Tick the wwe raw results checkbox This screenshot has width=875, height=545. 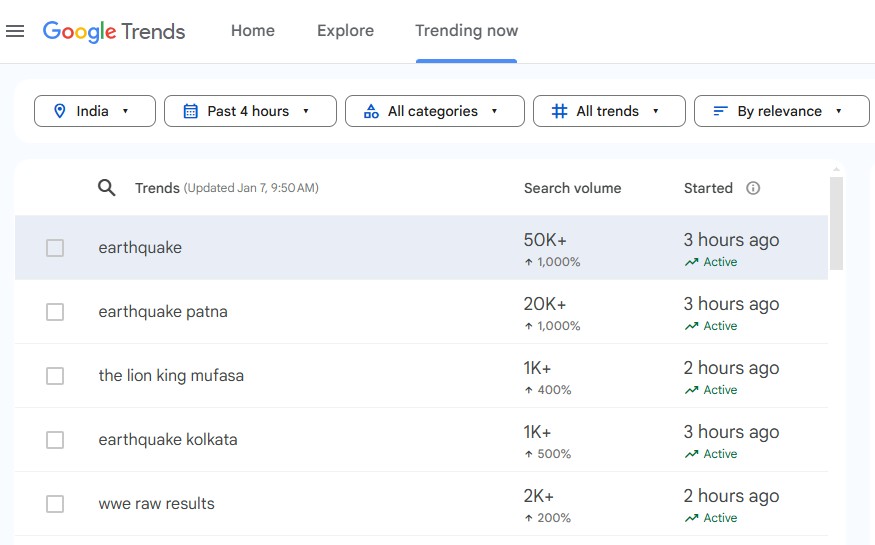tap(55, 504)
